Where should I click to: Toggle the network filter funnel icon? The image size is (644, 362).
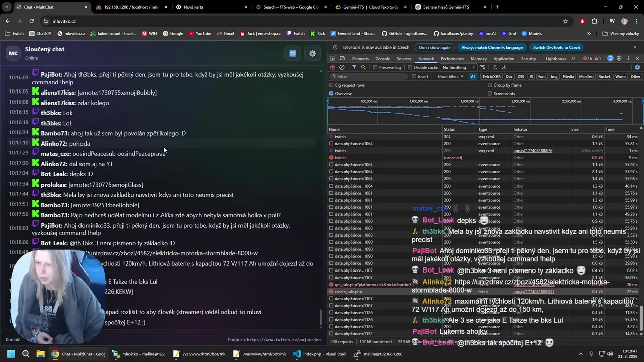click(x=354, y=67)
